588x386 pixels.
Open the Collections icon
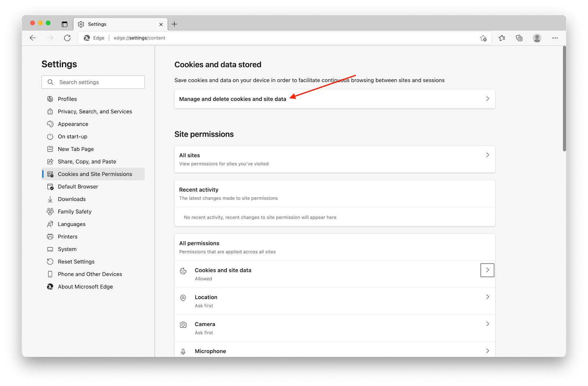click(x=519, y=38)
